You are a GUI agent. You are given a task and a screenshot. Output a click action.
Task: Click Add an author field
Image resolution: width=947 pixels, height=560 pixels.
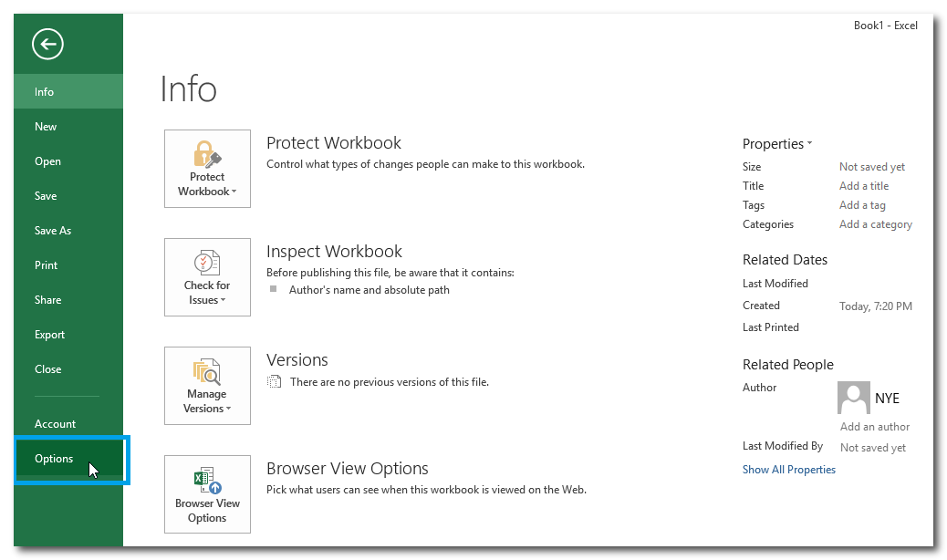coord(874,427)
